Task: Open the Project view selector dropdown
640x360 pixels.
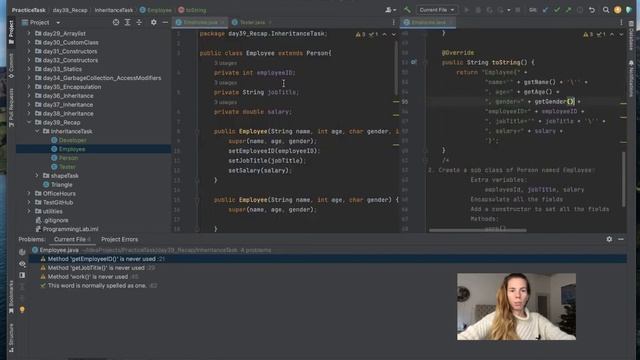Action: (x=41, y=22)
